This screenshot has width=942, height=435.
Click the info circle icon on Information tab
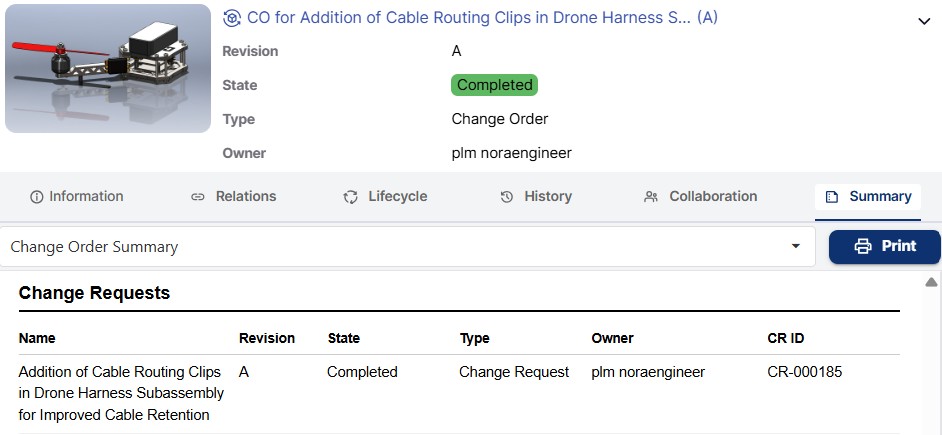click(37, 197)
